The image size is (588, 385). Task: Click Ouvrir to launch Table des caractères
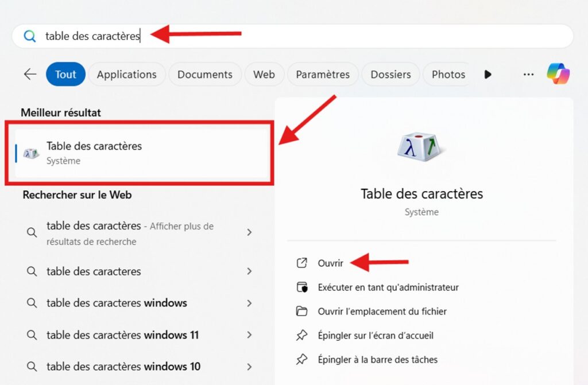331,263
